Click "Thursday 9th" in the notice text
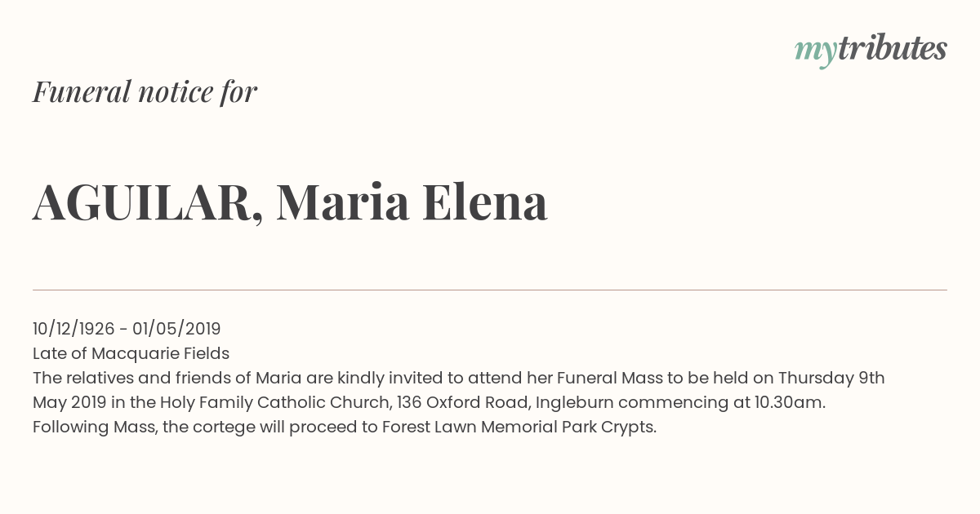980x514 pixels. 831,378
